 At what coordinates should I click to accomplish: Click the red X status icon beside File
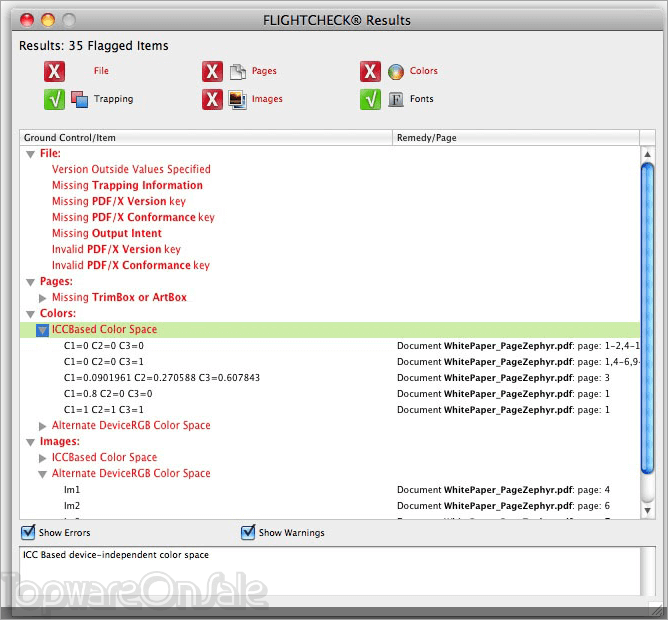click(x=54, y=71)
